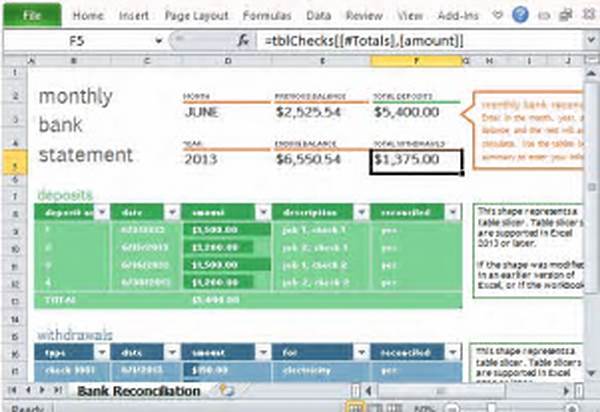Click the formula bar input field

(x=420, y=42)
